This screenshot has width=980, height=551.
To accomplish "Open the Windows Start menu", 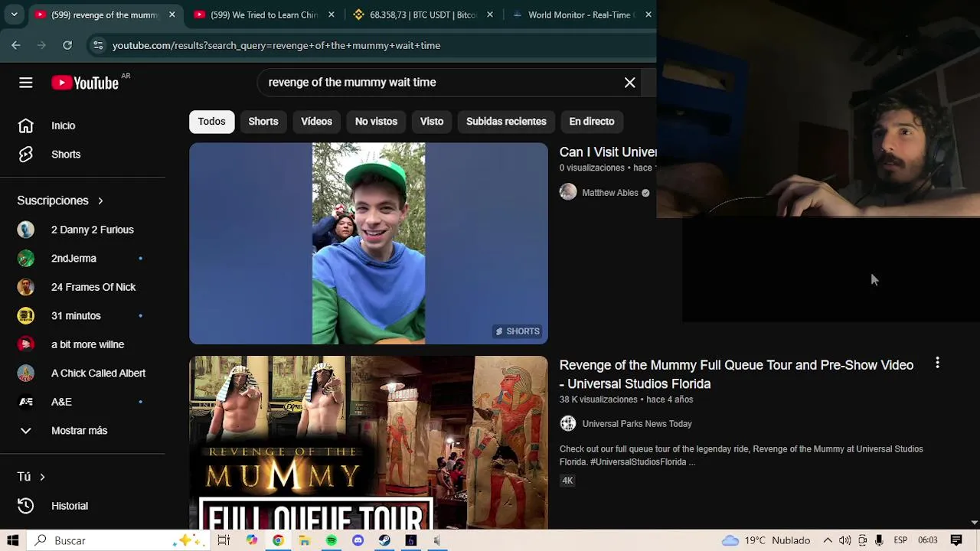I will [x=13, y=540].
